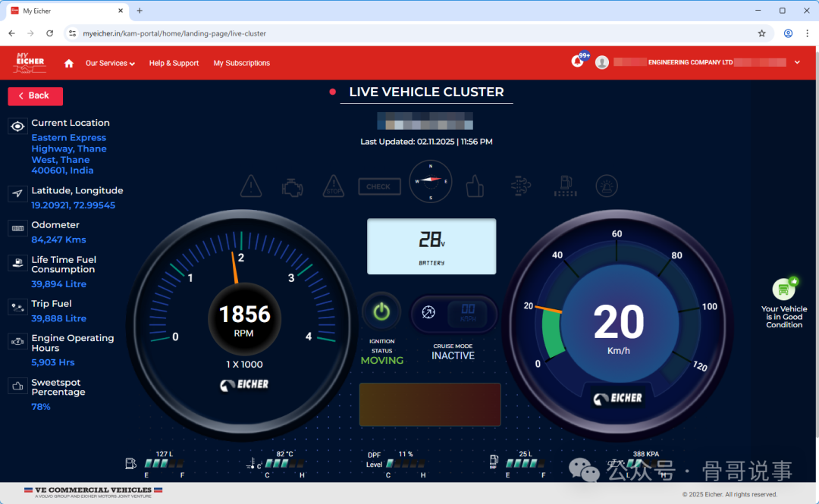819x504 pixels.
Task: Click the coolant temperature icon at 82 °C
Action: click(253, 463)
